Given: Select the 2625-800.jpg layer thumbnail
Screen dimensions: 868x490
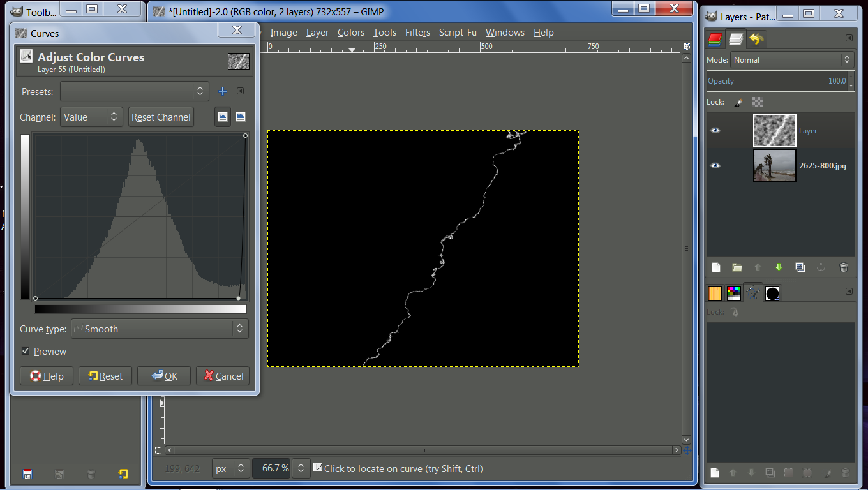Looking at the screenshot, I should coord(775,166).
